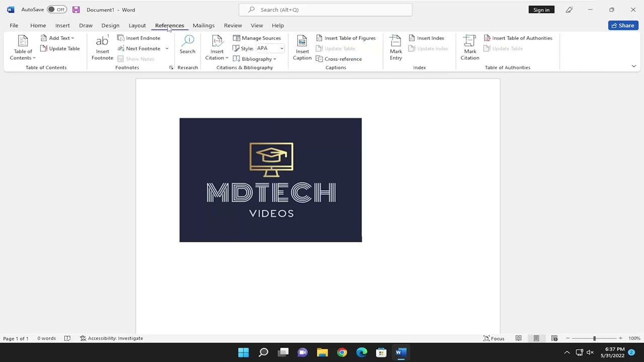
Task: Switch to the Home tab
Action: 38,25
